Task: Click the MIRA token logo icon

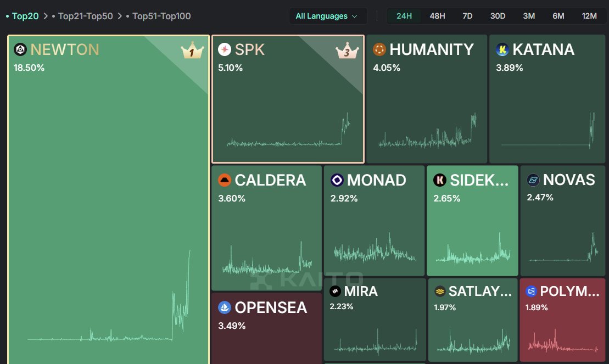Action: [x=335, y=291]
